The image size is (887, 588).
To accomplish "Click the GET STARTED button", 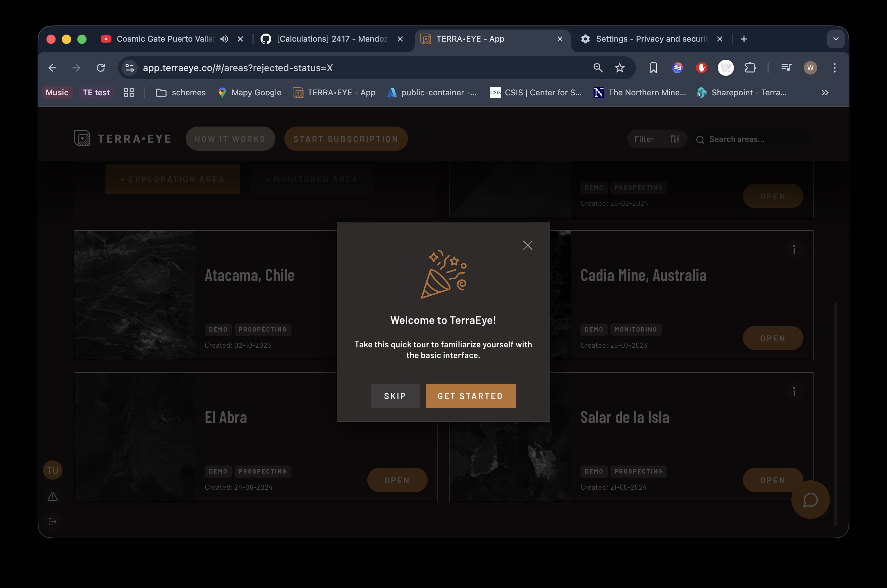I will click(x=470, y=396).
